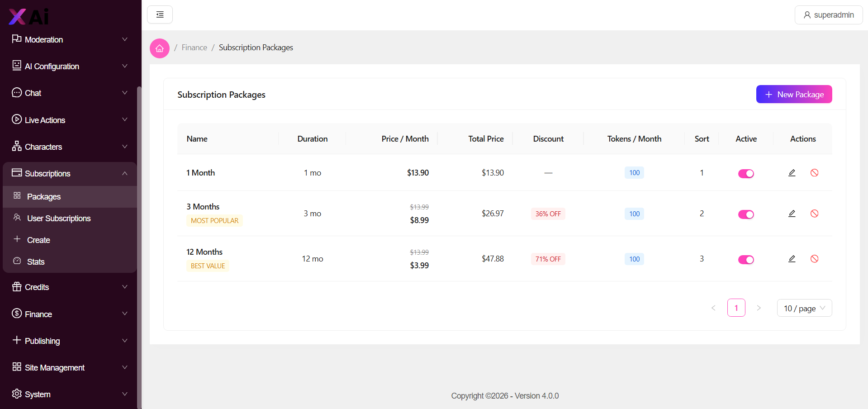The image size is (868, 409).
Task: Expand the Chat menu chevron
Action: (x=125, y=93)
